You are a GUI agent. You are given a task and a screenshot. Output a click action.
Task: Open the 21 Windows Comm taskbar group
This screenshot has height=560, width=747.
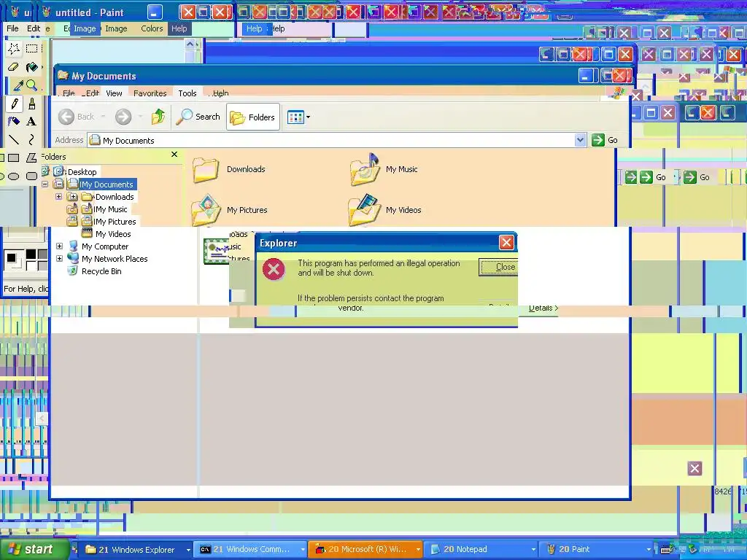click(249, 550)
